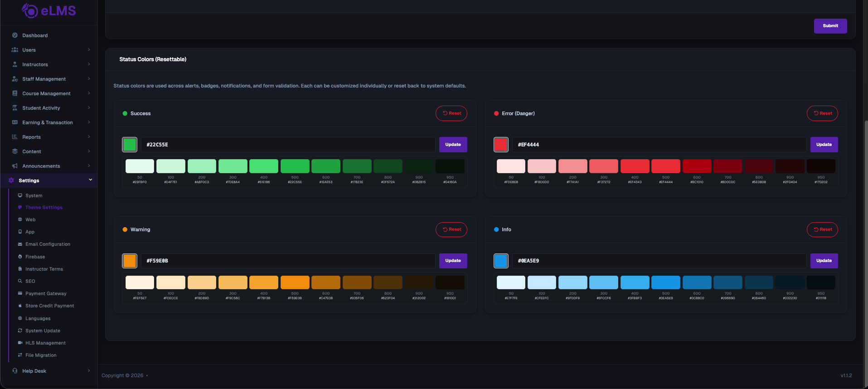Open Theme Settings submenu item
The height and width of the screenshot is (389, 868).
pos(44,207)
